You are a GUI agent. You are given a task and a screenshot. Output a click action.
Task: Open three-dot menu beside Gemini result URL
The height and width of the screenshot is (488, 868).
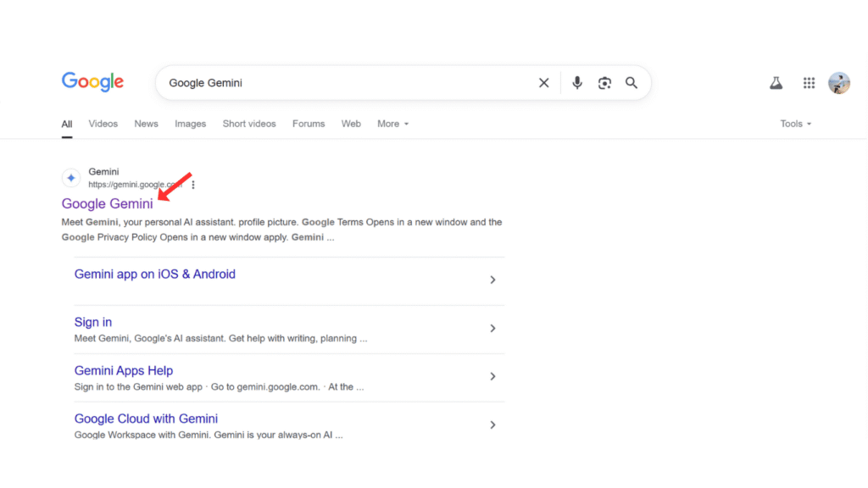point(193,185)
